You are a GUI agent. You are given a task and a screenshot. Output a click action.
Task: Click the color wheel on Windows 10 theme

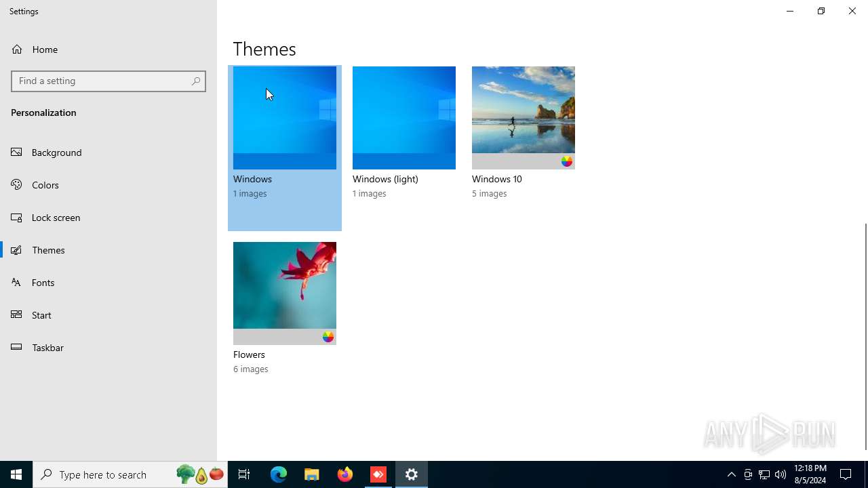(x=567, y=161)
